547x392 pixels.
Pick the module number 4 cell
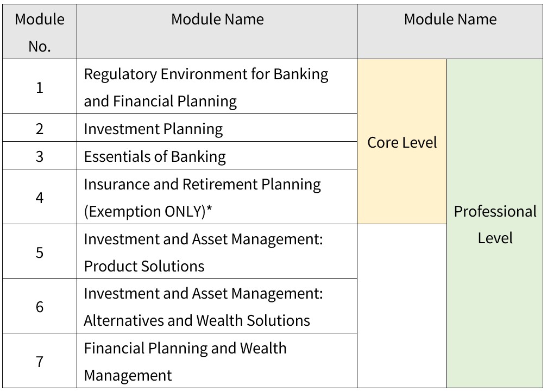pos(39,197)
